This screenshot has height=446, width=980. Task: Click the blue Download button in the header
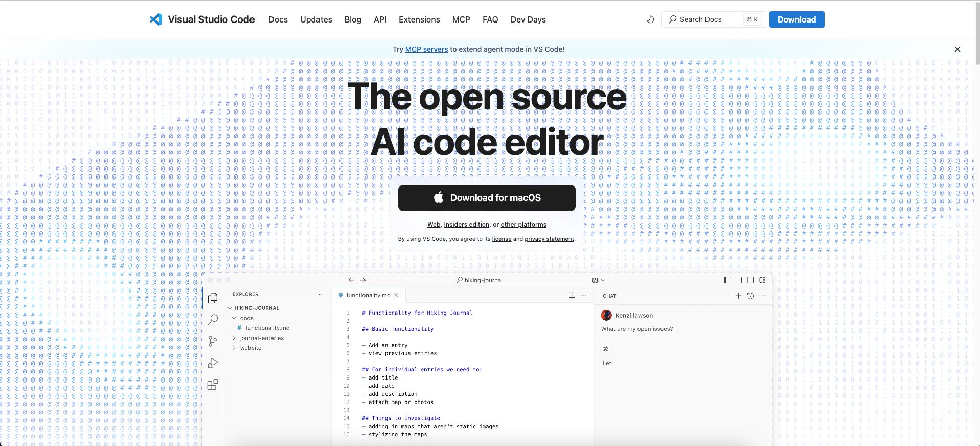(x=796, y=19)
